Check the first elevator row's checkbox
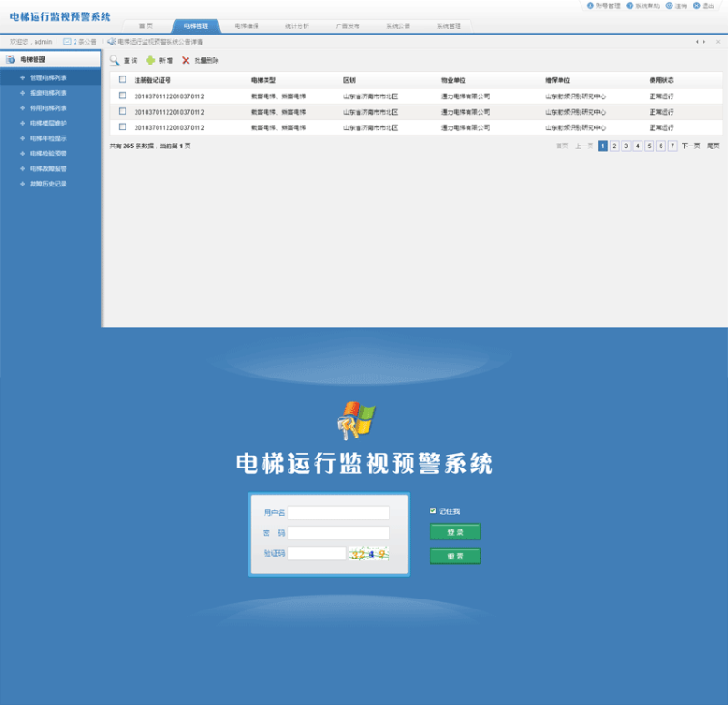This screenshot has height=705, width=728. (x=123, y=96)
